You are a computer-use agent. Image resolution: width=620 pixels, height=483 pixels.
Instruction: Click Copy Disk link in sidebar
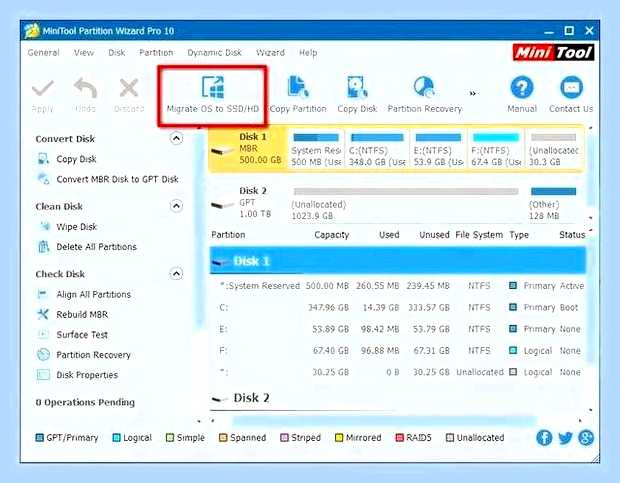tap(76, 159)
